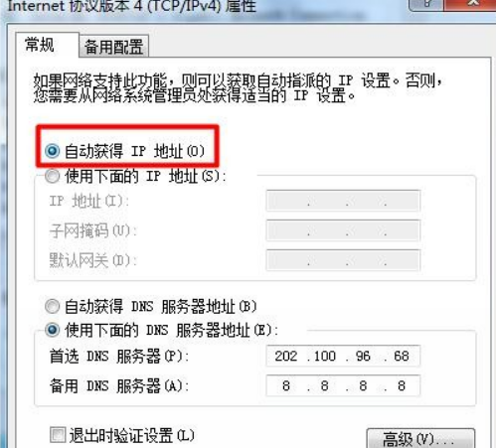Open the 高级(V) advanced settings button
Screen dimensions: 496x448
[x=420, y=439]
